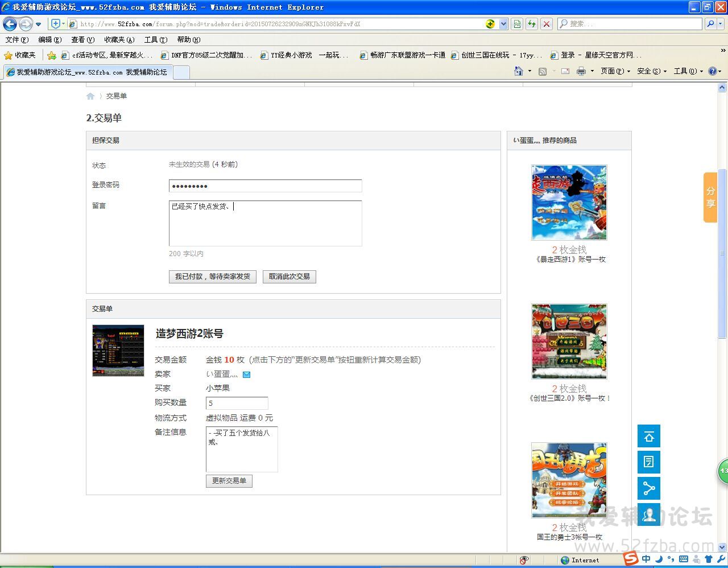
Task: Send message via envelope icon next to seller
Action: (x=246, y=374)
